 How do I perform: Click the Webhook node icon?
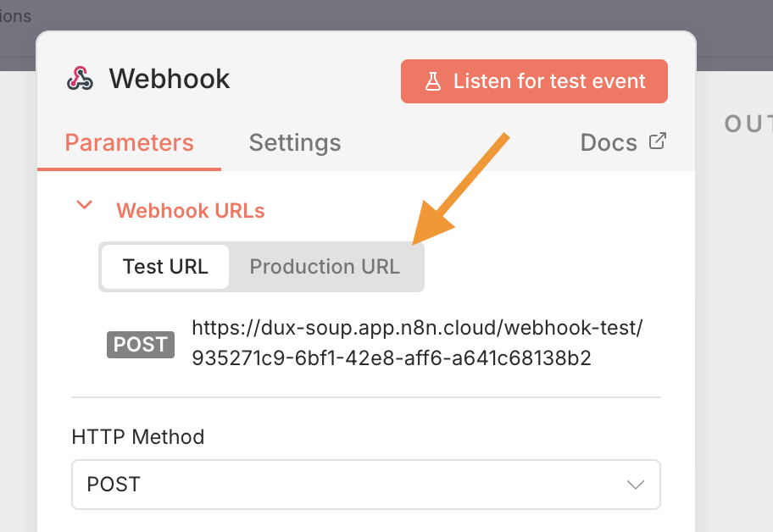coord(80,79)
